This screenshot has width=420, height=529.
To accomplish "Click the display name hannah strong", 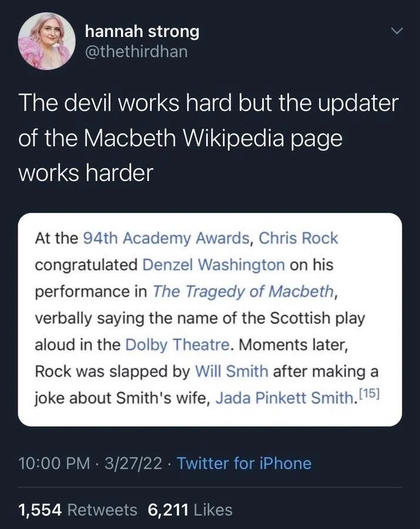I will 142,32.
